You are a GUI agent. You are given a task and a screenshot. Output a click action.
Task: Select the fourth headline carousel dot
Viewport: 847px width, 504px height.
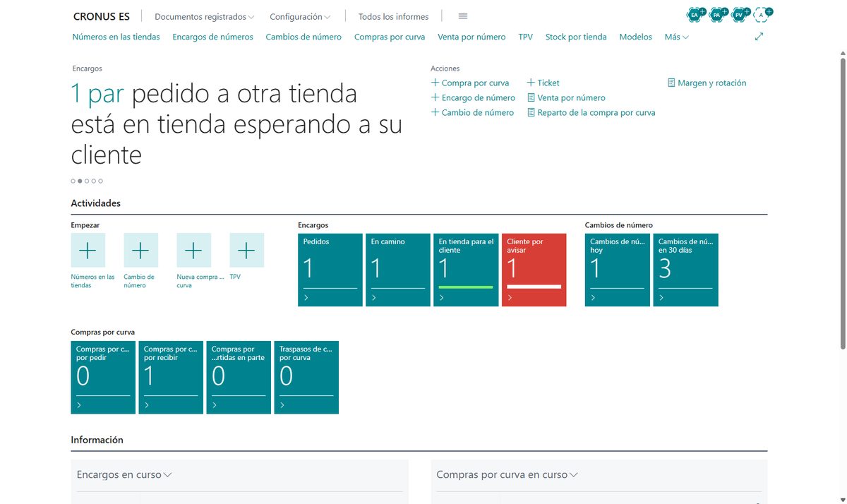(94, 181)
